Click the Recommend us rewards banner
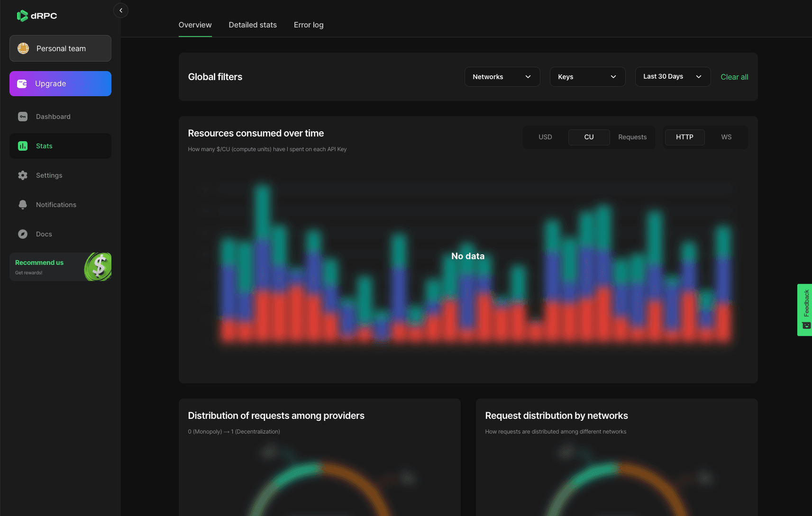This screenshot has height=516, width=812. pyautogui.click(x=60, y=267)
